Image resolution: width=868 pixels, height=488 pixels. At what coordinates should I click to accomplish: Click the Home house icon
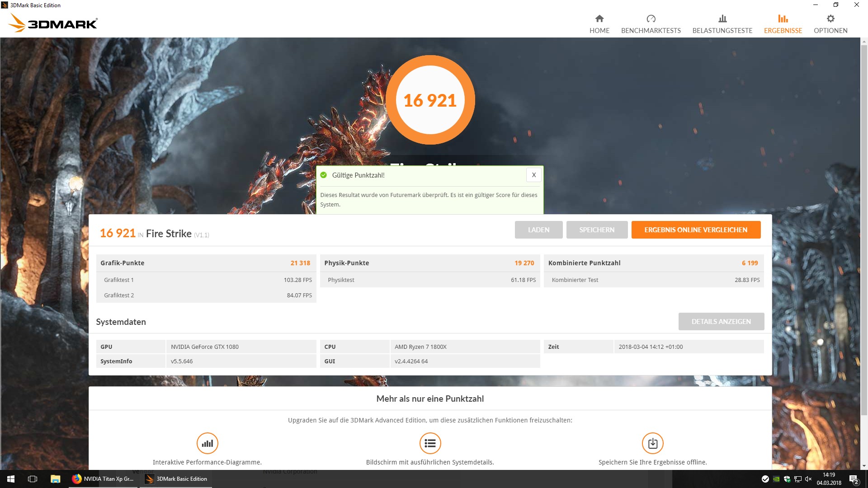click(x=599, y=19)
